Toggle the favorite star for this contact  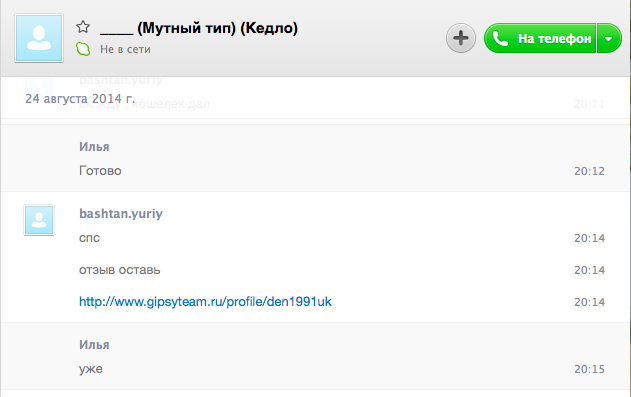pyautogui.click(x=83, y=27)
